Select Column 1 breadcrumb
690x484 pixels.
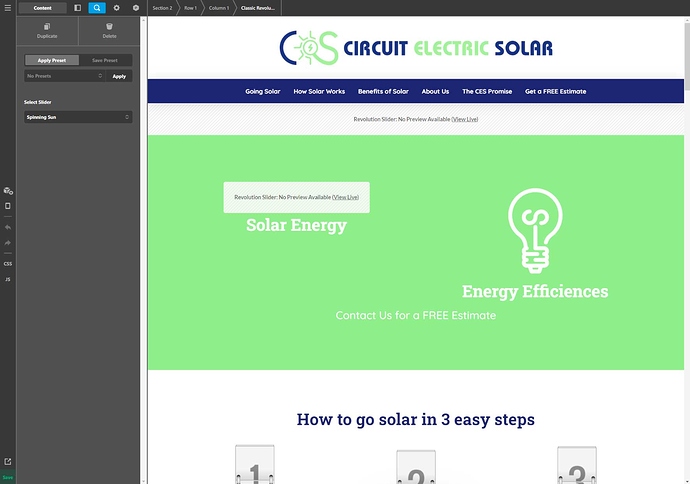pos(219,8)
